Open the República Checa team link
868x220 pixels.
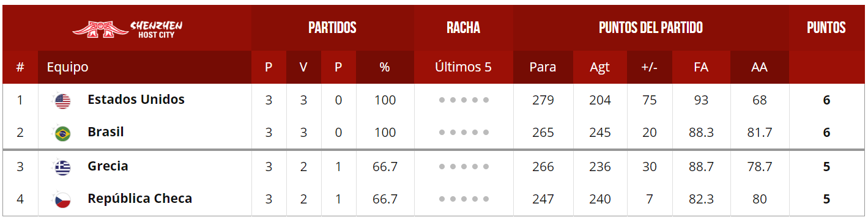pyautogui.click(x=139, y=199)
